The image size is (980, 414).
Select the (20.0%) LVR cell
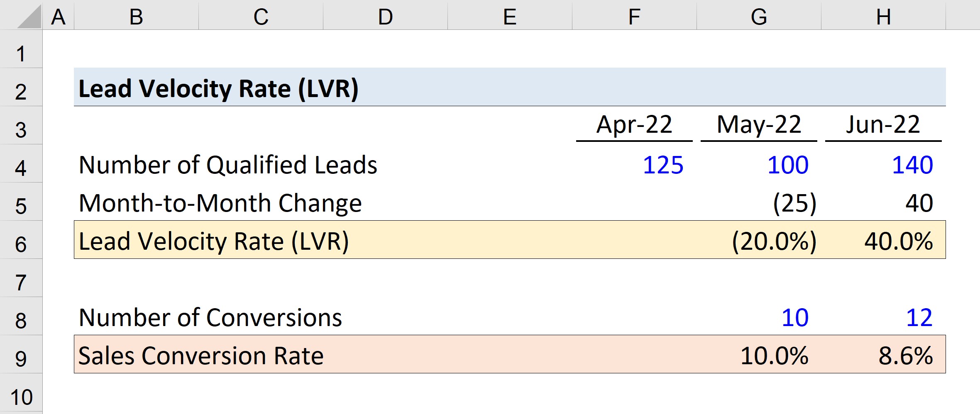pyautogui.click(x=774, y=241)
